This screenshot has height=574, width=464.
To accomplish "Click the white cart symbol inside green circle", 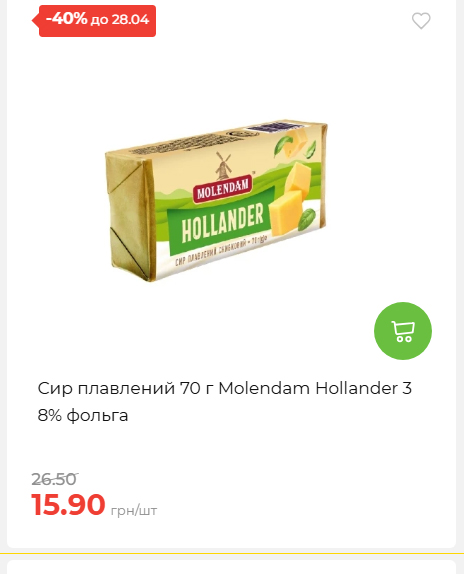I will (x=403, y=331).
